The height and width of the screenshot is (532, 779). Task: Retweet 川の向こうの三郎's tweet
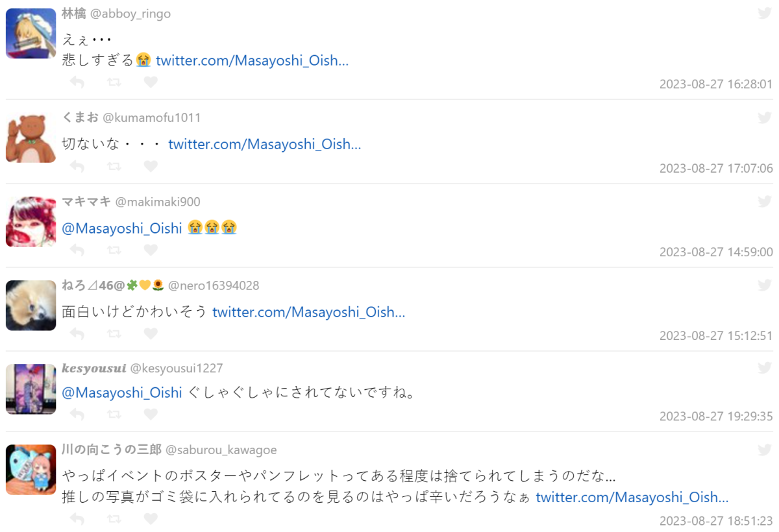[114, 519]
